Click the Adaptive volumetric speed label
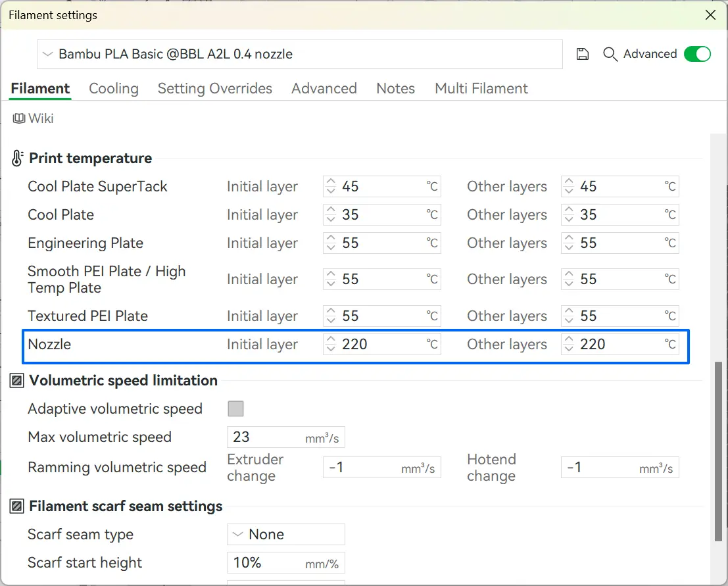 [x=115, y=409]
